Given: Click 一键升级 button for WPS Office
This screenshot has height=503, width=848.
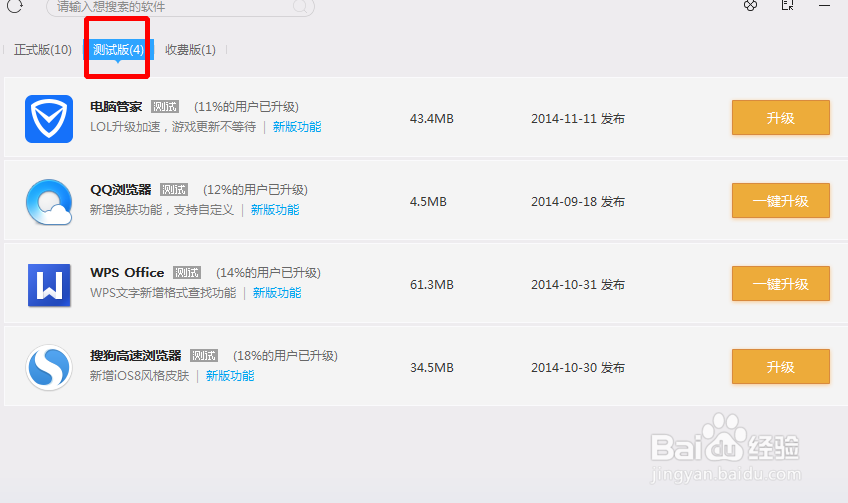Looking at the screenshot, I should [780, 283].
